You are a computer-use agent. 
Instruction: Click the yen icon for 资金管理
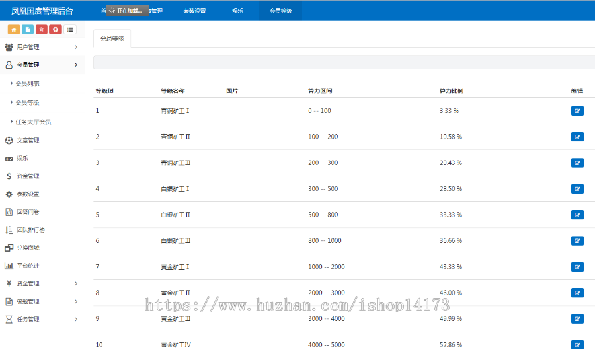[9, 283]
